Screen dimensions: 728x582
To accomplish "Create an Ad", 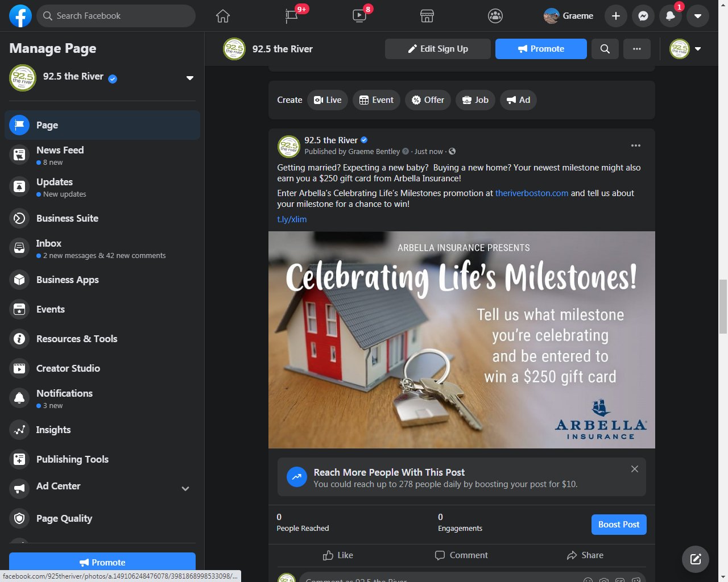I will click(518, 100).
